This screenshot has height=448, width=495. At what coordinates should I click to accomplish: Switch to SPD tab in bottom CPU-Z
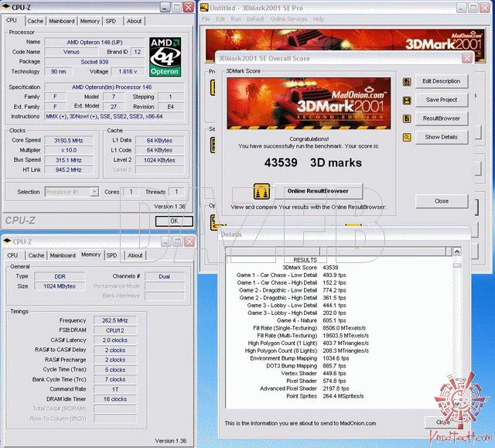click(111, 255)
